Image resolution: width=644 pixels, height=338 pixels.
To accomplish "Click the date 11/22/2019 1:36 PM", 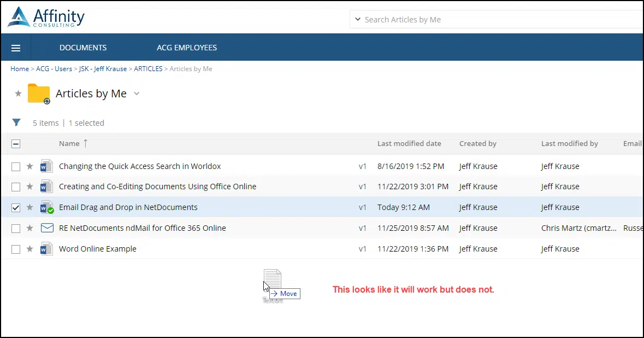I will click(x=413, y=249).
